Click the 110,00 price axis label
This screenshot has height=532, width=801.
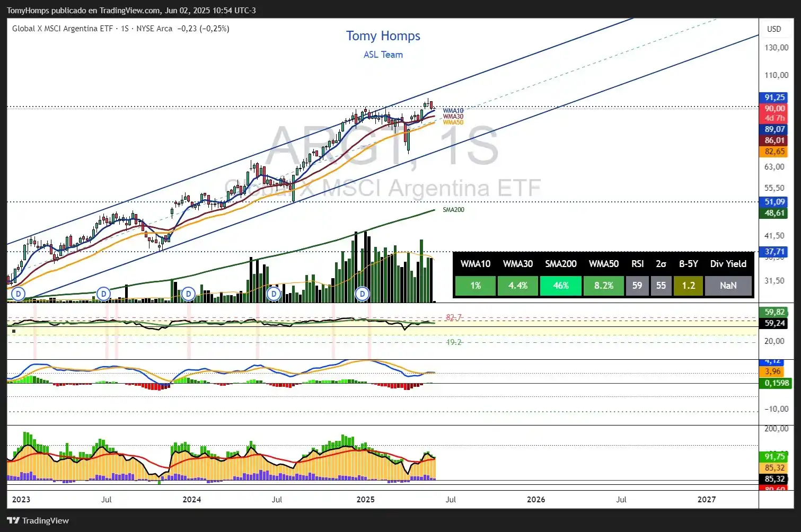coord(776,75)
